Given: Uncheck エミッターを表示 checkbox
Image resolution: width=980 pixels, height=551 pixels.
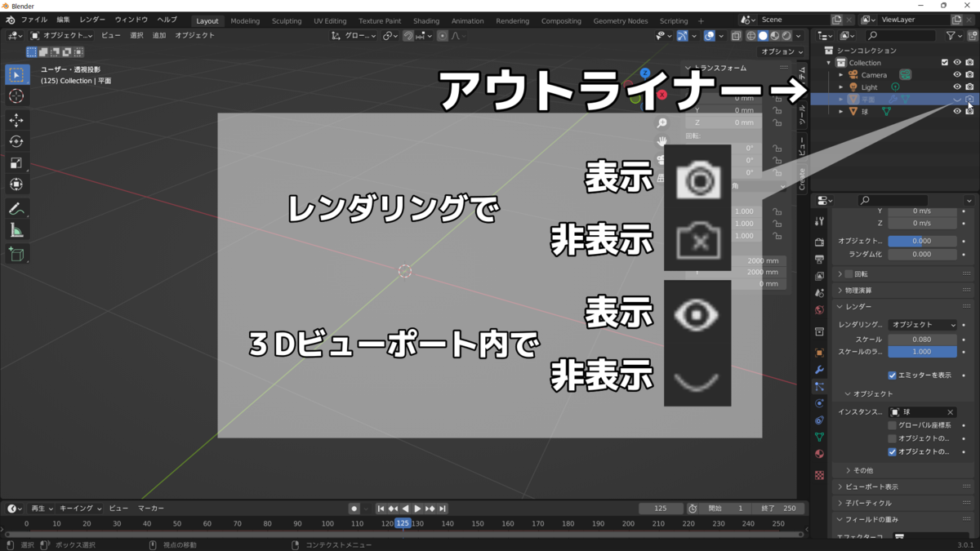Looking at the screenshot, I should click(x=892, y=375).
